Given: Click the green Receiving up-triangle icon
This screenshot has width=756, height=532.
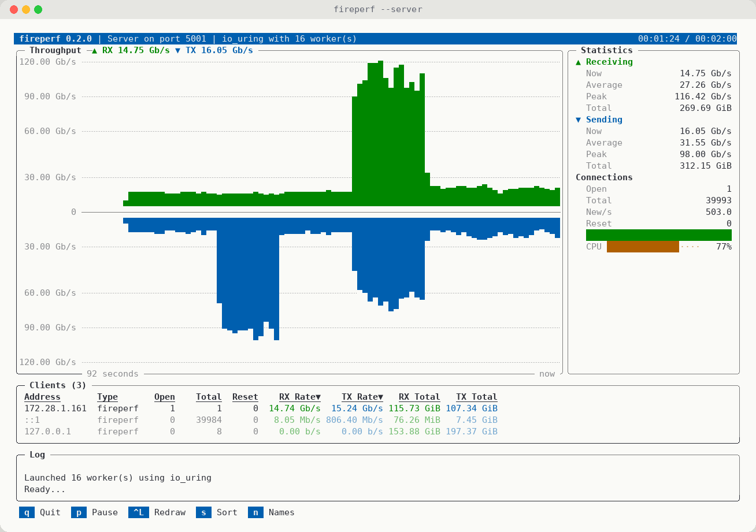Looking at the screenshot, I should (x=579, y=62).
